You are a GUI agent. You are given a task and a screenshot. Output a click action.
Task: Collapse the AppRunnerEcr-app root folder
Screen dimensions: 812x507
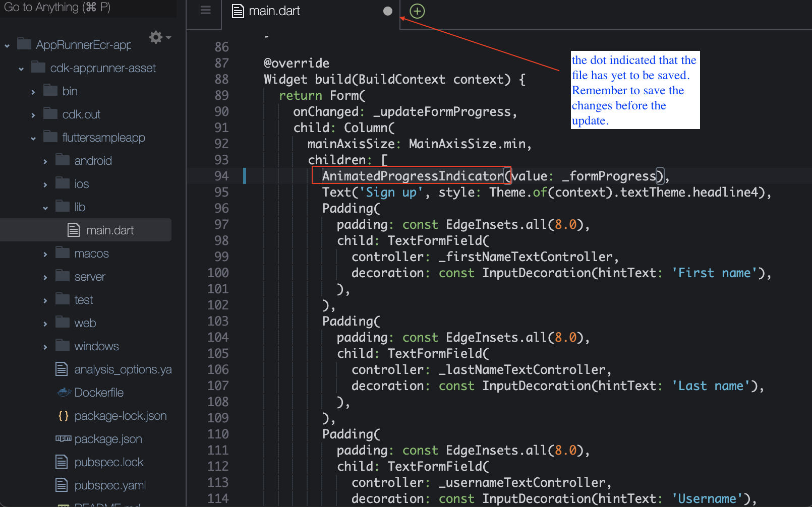7,46
